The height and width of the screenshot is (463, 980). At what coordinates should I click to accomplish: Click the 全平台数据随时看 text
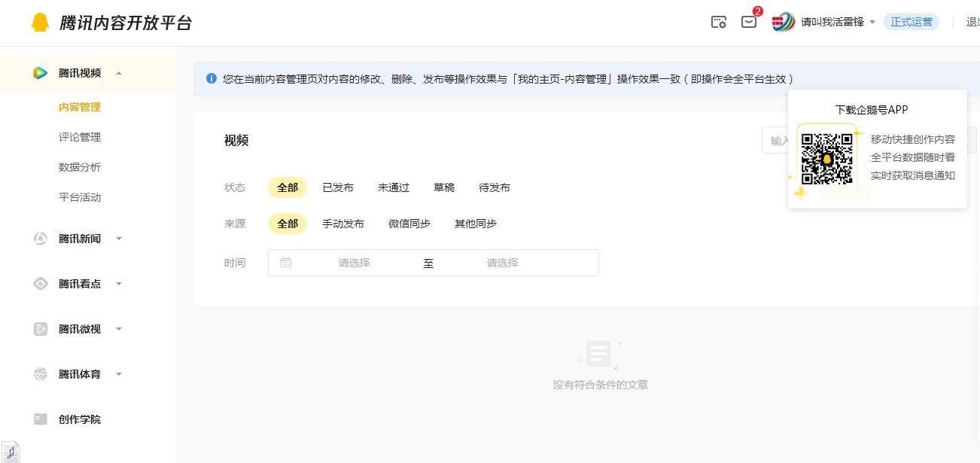(x=913, y=157)
